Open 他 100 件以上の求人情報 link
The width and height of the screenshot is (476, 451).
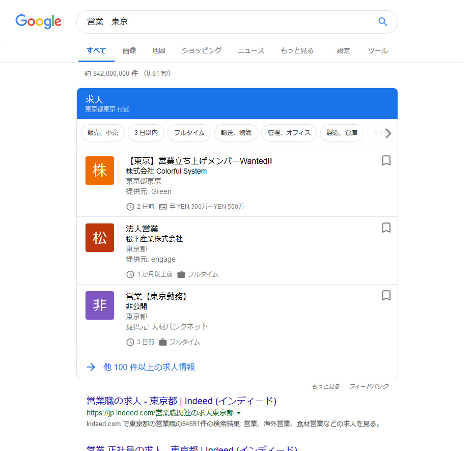[149, 367]
